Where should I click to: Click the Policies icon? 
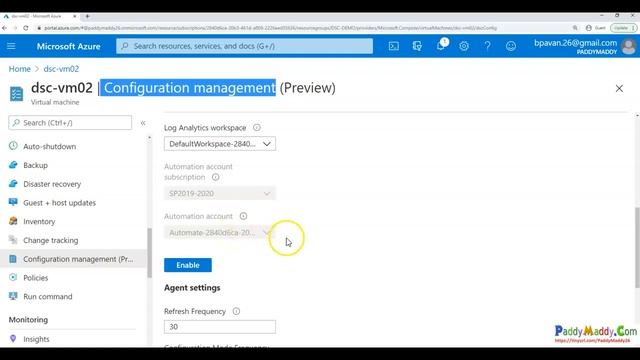point(13,278)
